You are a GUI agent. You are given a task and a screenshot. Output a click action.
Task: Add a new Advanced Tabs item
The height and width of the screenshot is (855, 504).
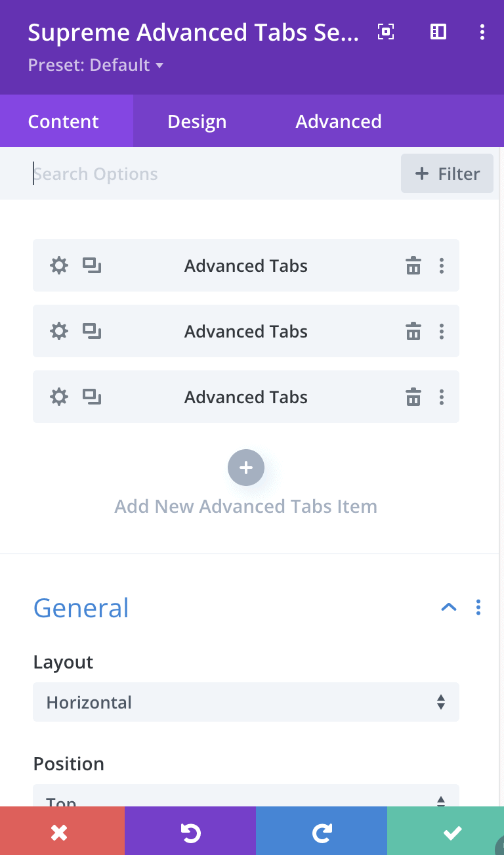click(x=246, y=468)
